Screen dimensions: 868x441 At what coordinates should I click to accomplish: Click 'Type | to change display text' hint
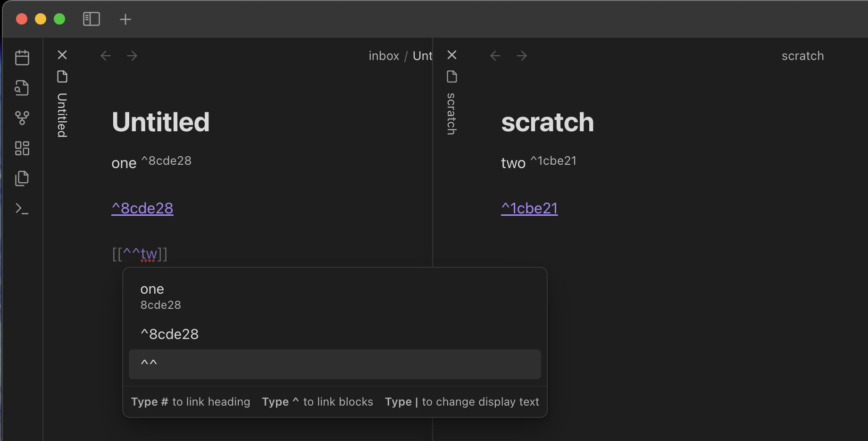(462, 402)
